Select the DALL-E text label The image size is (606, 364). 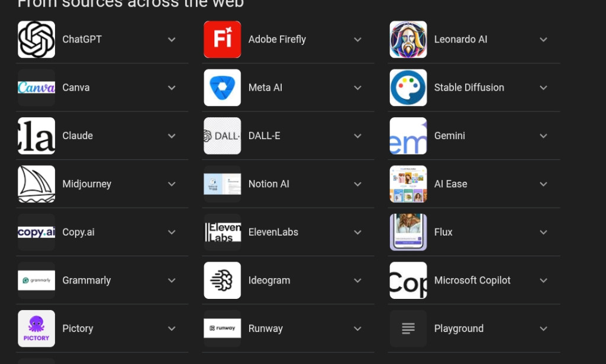pos(265,136)
